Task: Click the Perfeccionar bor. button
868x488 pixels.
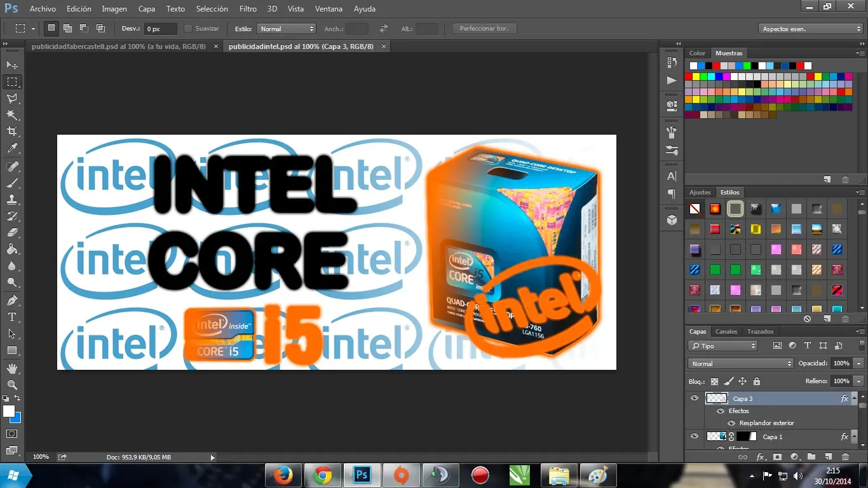Action: 484,29
